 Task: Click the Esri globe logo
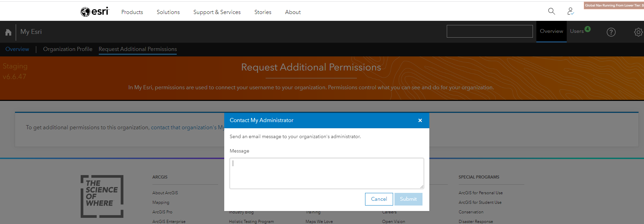pyautogui.click(x=95, y=12)
